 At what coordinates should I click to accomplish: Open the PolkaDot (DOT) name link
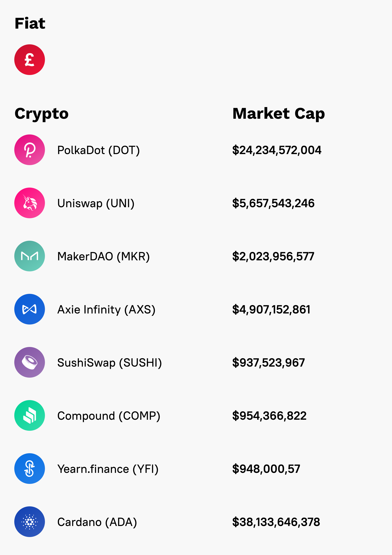coord(99,150)
